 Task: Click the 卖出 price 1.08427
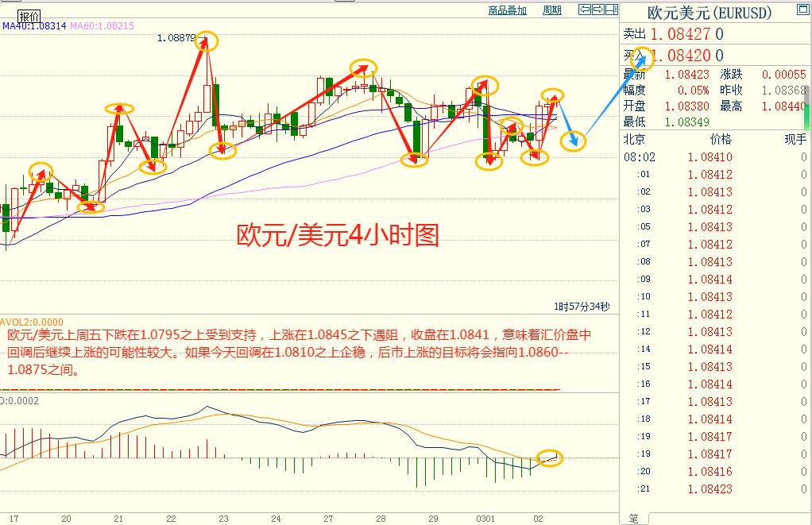click(x=680, y=34)
